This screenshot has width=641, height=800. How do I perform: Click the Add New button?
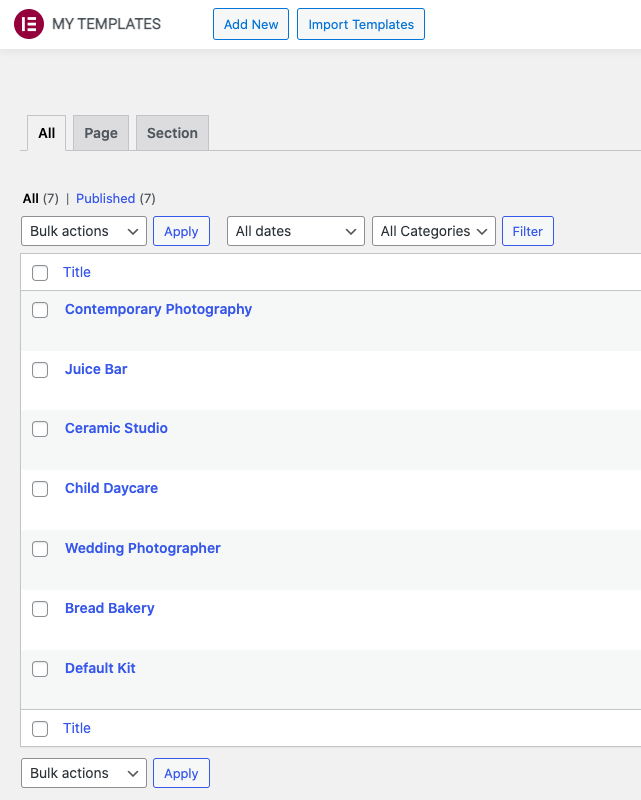tap(251, 24)
